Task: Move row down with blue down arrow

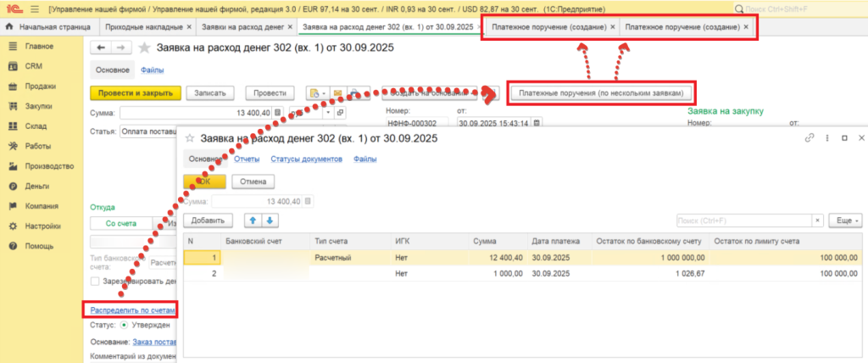Action: (270, 221)
